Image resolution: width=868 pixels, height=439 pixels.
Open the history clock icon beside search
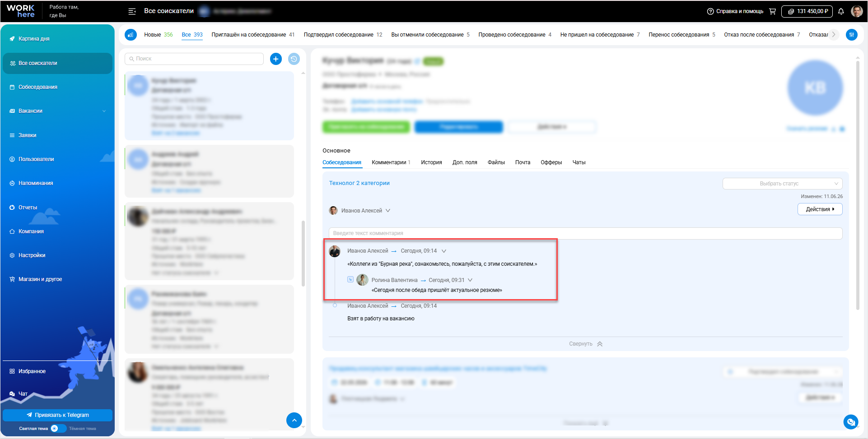pos(294,59)
